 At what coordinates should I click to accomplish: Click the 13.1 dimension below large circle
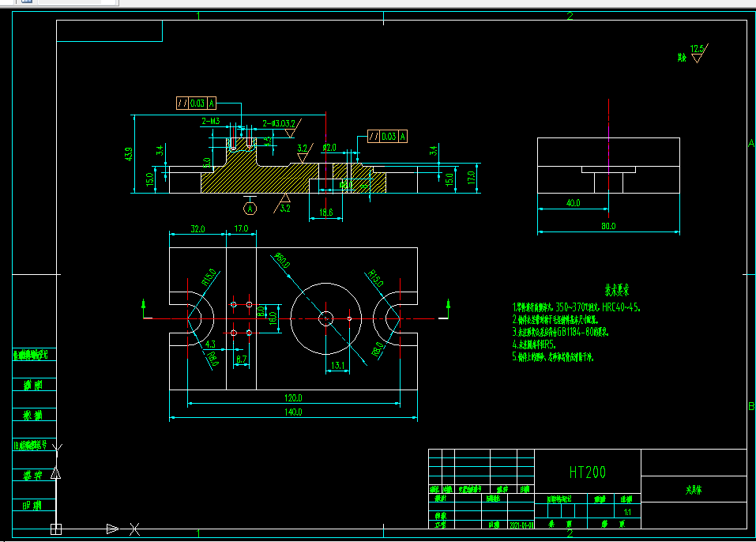[x=337, y=366]
